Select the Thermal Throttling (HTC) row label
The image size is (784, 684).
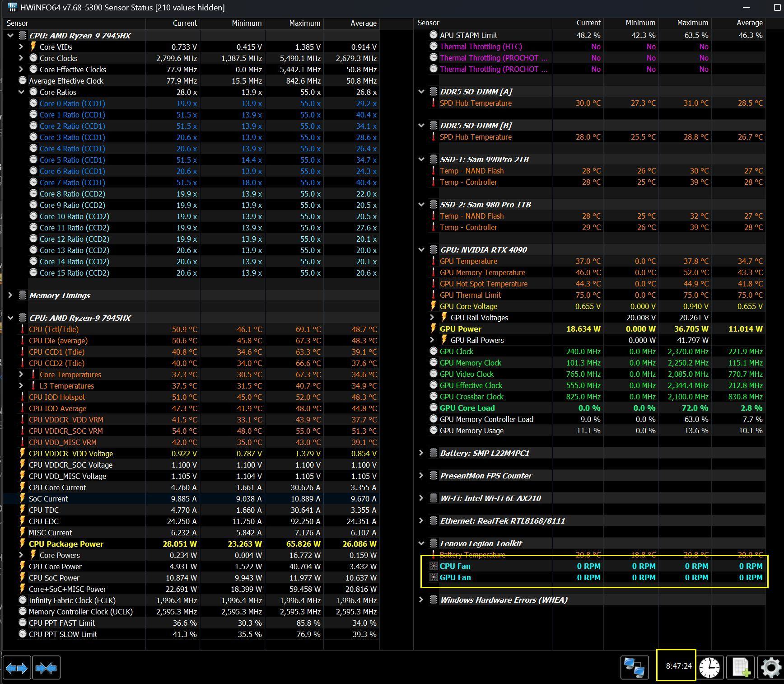(x=481, y=47)
